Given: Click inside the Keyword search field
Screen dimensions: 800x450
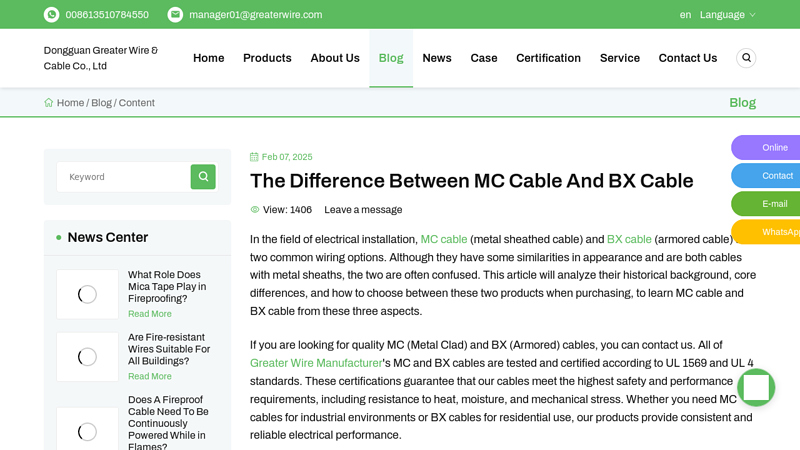Looking at the screenshot, I should [123, 177].
